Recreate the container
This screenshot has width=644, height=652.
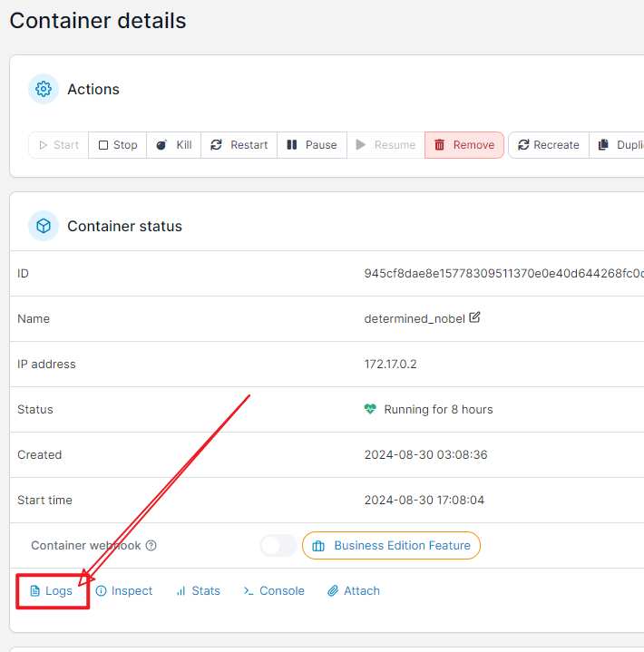tap(548, 145)
